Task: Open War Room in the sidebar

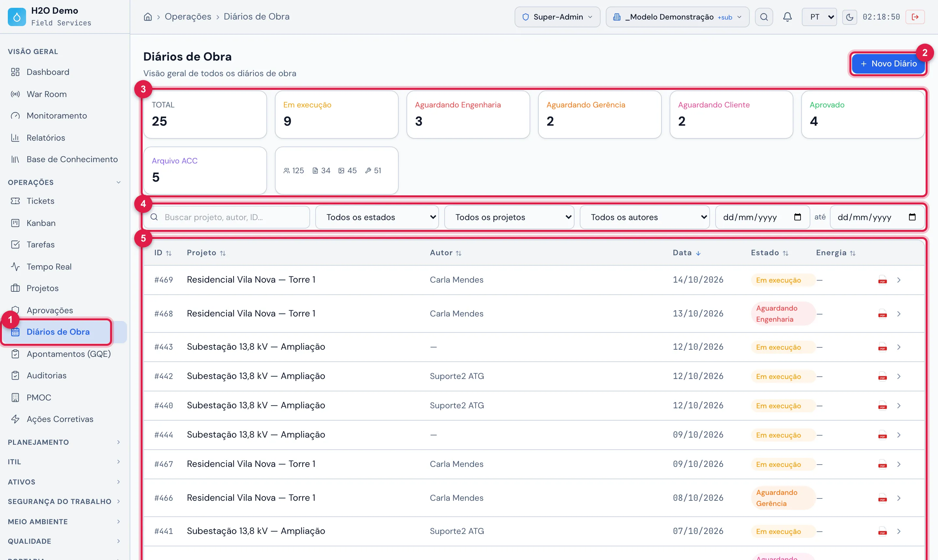Action: click(x=64, y=94)
